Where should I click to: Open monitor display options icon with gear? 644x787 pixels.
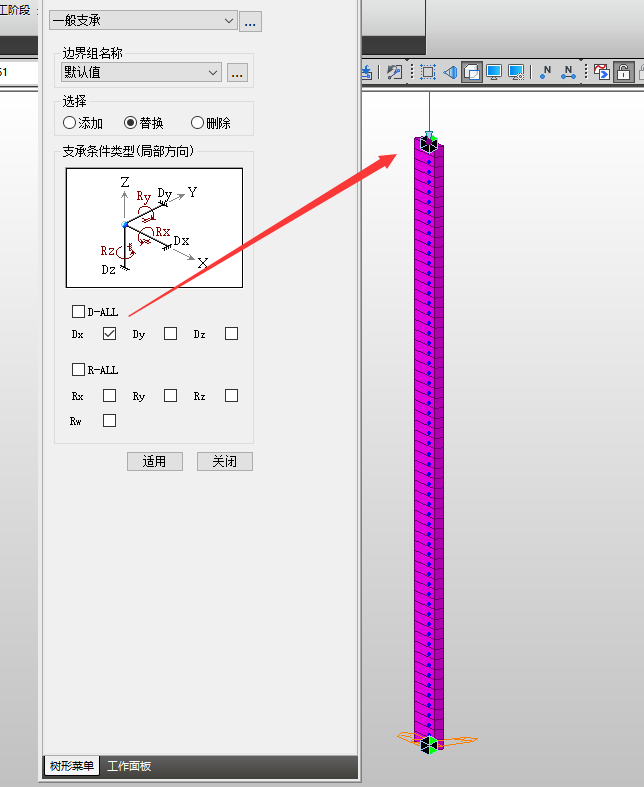point(516,72)
